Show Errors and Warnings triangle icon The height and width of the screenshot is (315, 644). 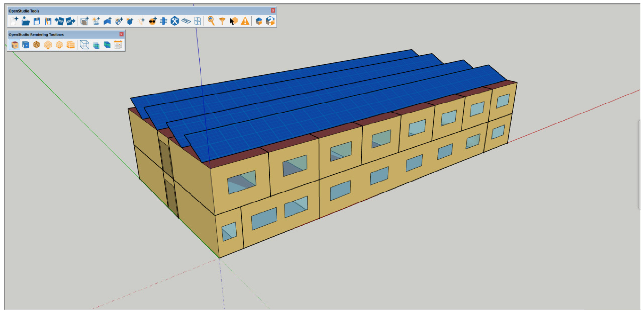click(245, 21)
